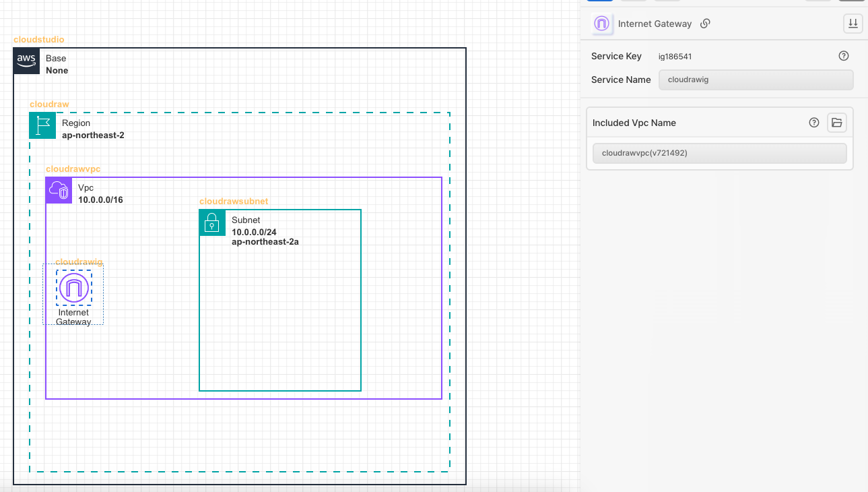Click the Internet Gateway icon in panel header

tap(601, 24)
